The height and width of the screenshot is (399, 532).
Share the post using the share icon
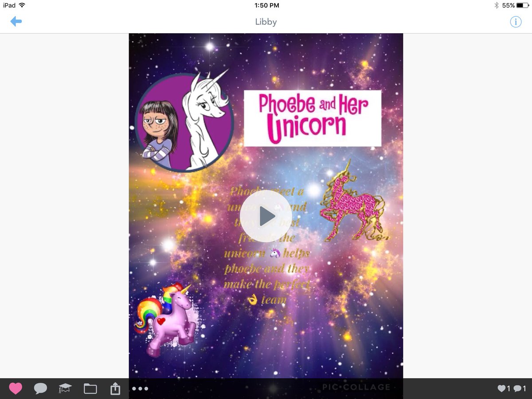click(115, 389)
